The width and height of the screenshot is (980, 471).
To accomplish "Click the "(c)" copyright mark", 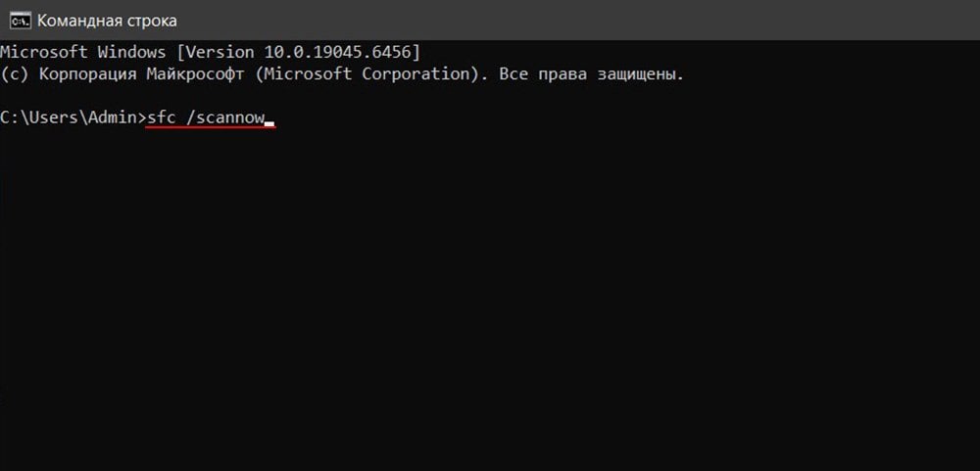I will (14, 74).
